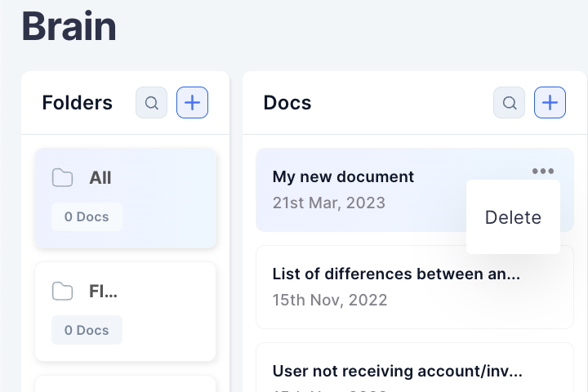Screen dimensions: 588x392
Task: Click the folder icon of Fl... folder
Action: point(62,291)
